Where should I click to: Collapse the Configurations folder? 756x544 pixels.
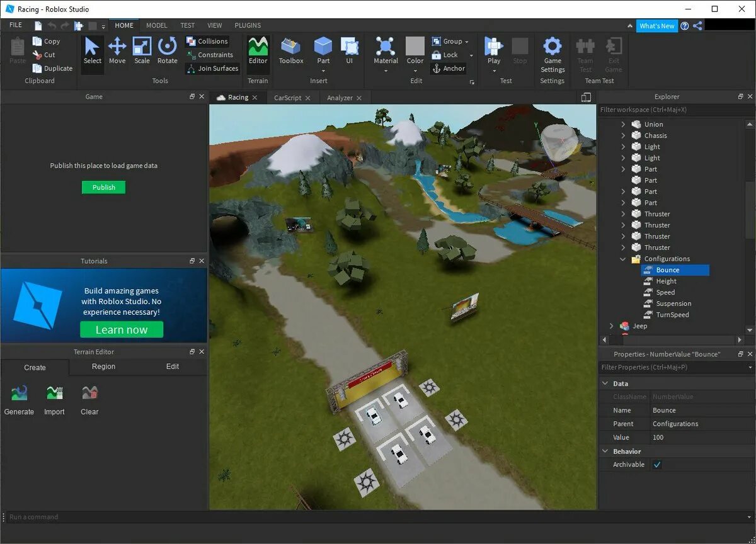(623, 259)
